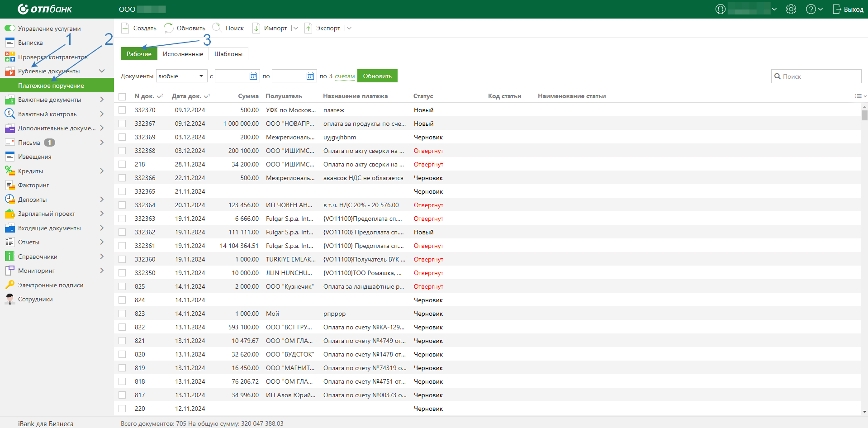Viewport: 868px width, 428px height.
Task: Open calendar for the start date field
Action: point(253,76)
